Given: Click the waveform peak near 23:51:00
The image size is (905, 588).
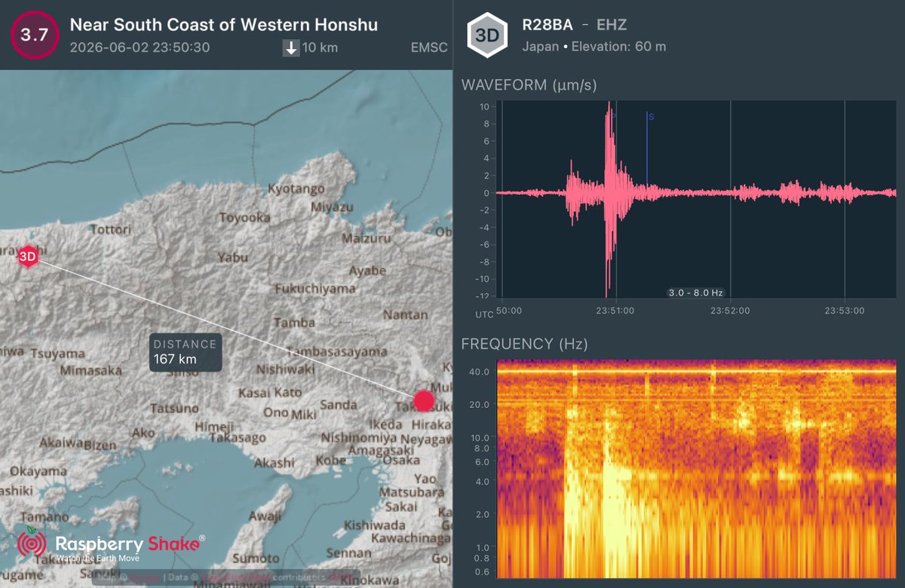Looking at the screenshot, I should tap(609, 198).
